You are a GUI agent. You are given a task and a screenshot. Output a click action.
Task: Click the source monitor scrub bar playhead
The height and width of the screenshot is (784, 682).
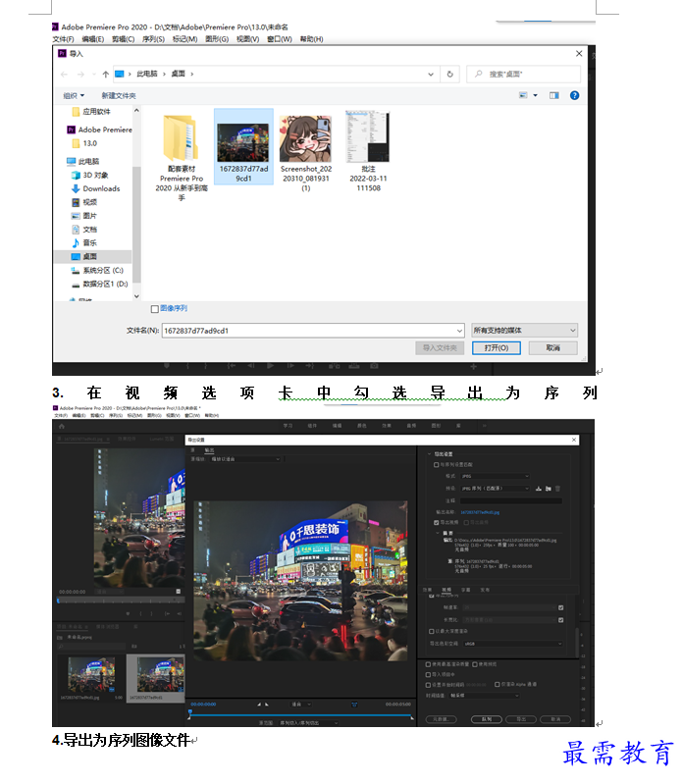pos(59,600)
